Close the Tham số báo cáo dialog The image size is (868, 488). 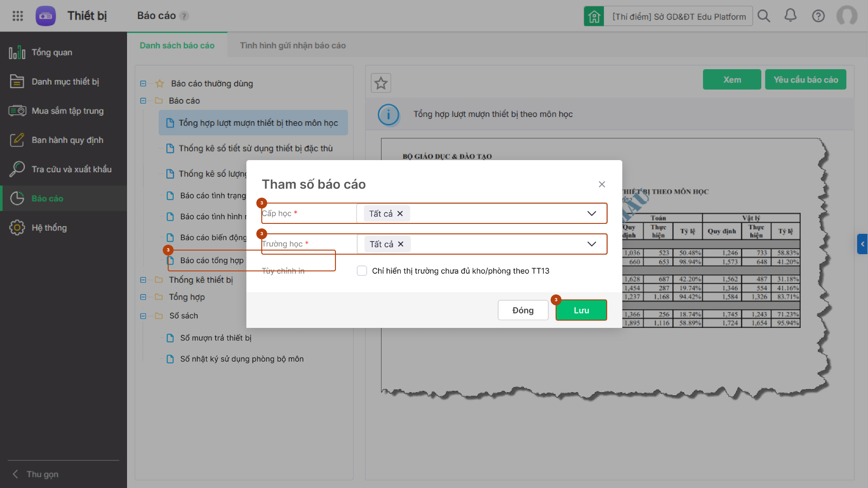click(x=602, y=184)
